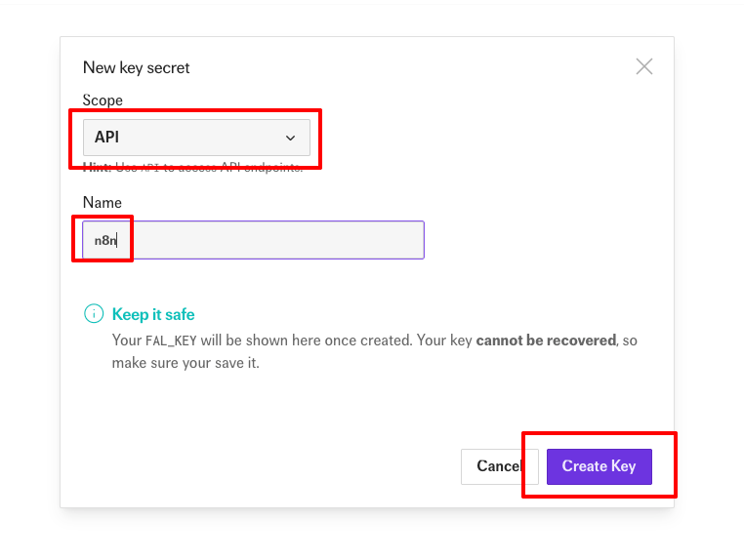Click the Keep it safe heading

click(x=153, y=314)
